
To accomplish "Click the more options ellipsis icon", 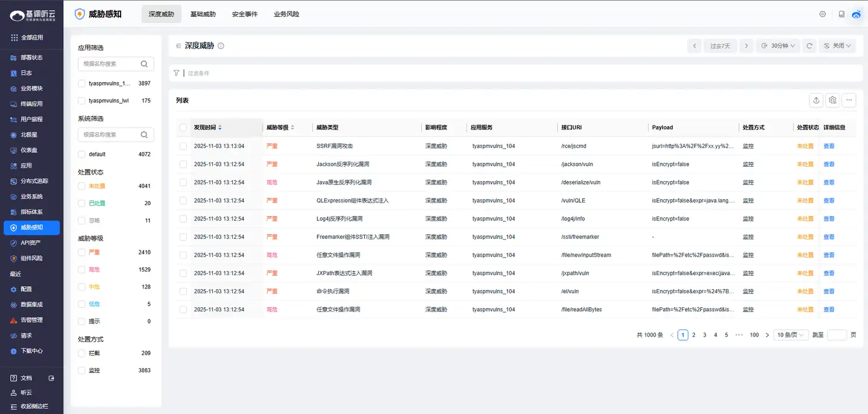I will pos(849,100).
